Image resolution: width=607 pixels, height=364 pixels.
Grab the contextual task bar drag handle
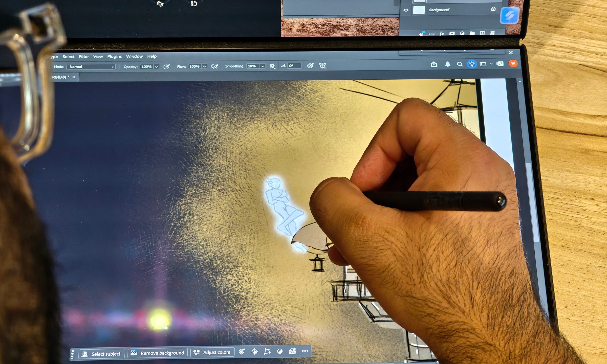coord(72,354)
